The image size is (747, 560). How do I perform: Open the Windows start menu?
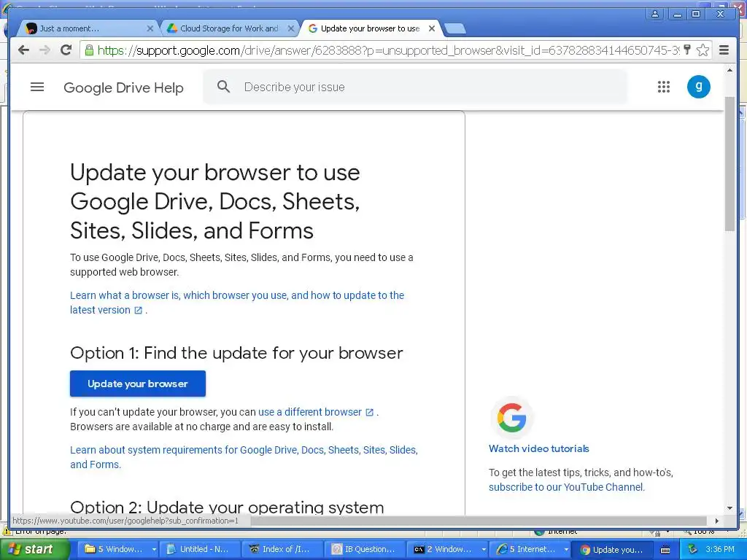click(35, 549)
